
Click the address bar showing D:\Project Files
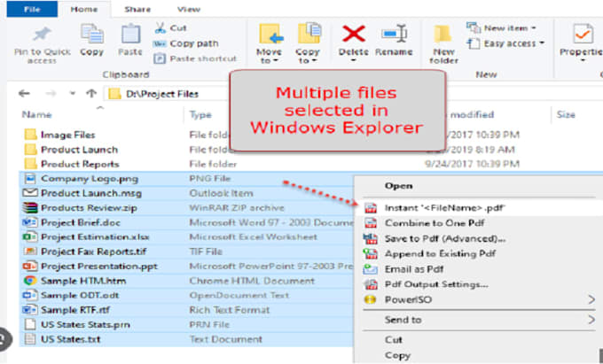[168, 94]
